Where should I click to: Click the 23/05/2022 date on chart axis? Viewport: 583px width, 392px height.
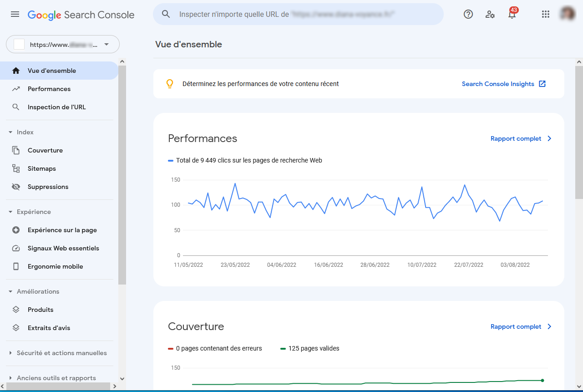point(235,265)
